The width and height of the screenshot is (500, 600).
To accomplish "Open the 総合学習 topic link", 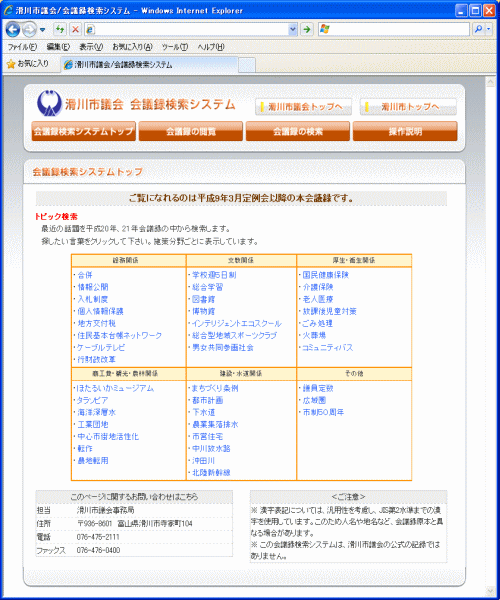I will point(207,287).
